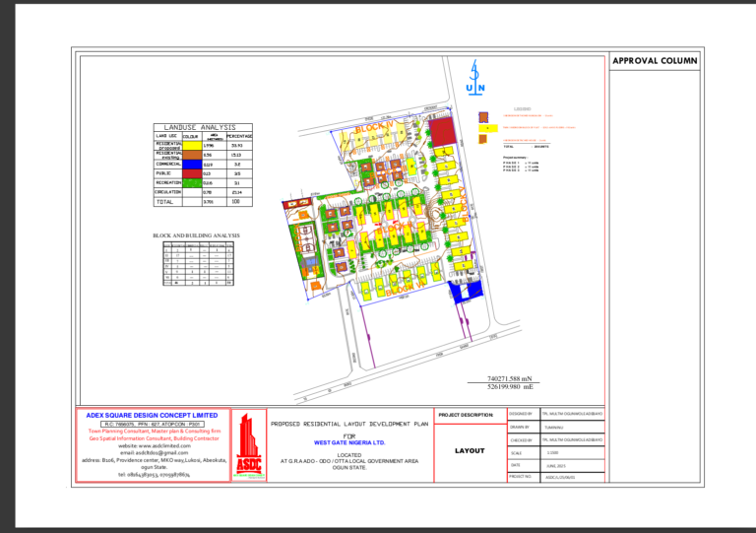This screenshot has width=756, height=533.
Task: Select the yellow residential proposed colour cell
Action: click(x=191, y=146)
